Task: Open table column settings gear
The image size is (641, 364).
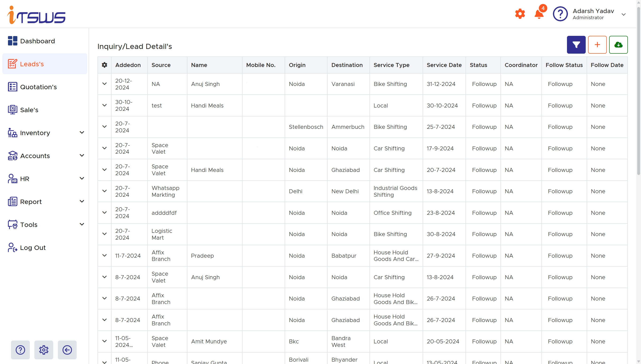Action: pyautogui.click(x=104, y=65)
